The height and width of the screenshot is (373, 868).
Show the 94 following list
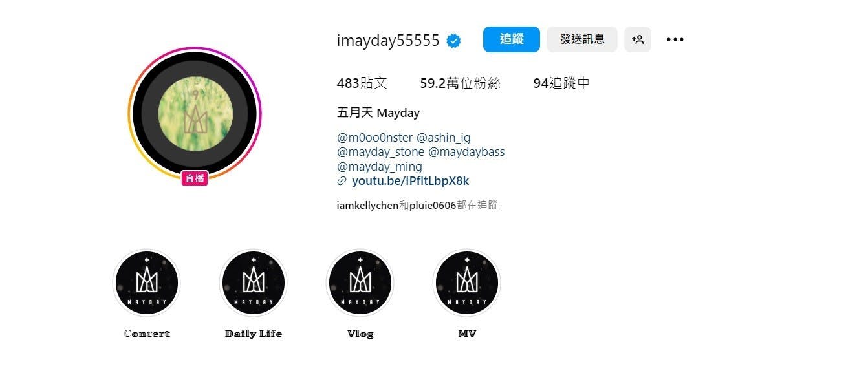click(561, 83)
